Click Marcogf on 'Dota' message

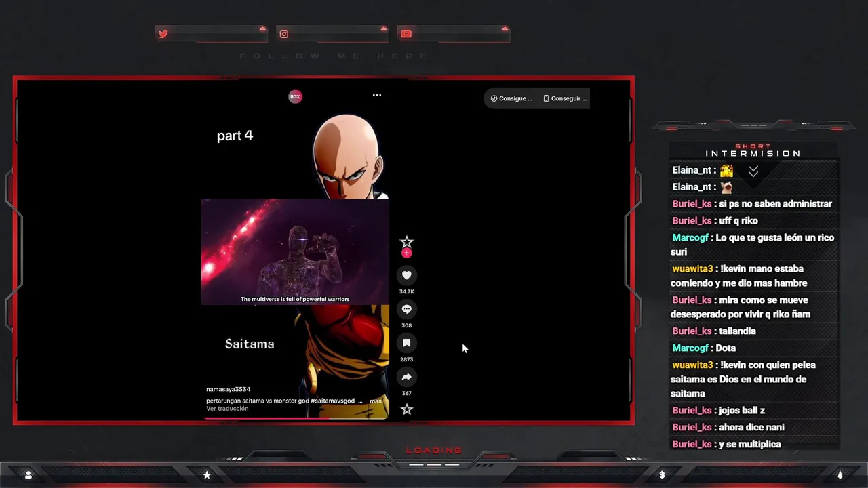[690, 348]
